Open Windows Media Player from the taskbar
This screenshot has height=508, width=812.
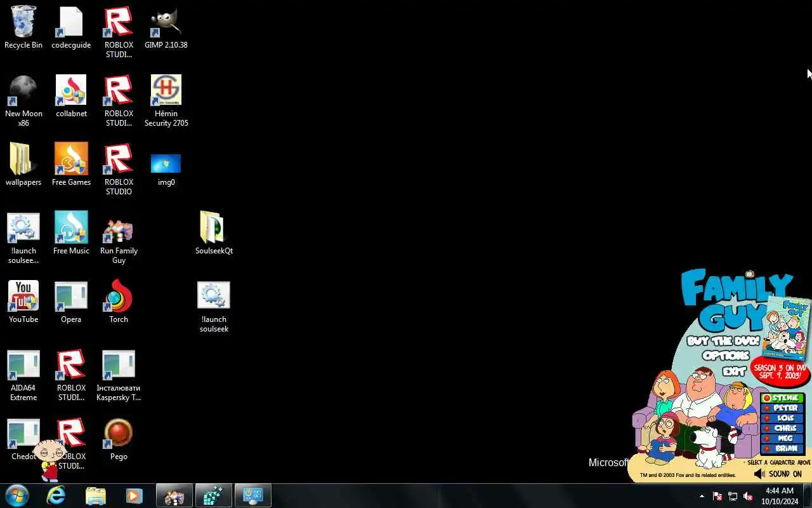(x=134, y=495)
